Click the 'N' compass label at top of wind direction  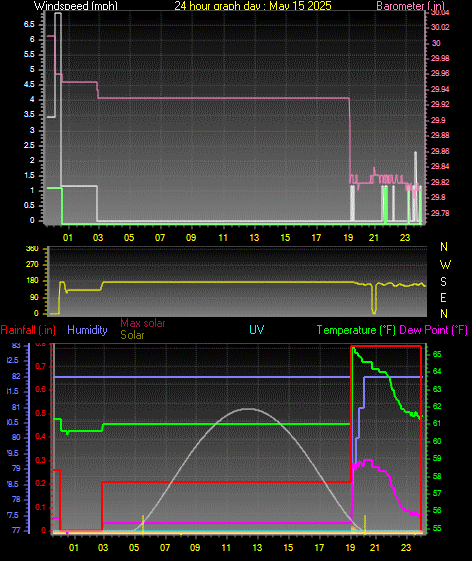(x=444, y=247)
